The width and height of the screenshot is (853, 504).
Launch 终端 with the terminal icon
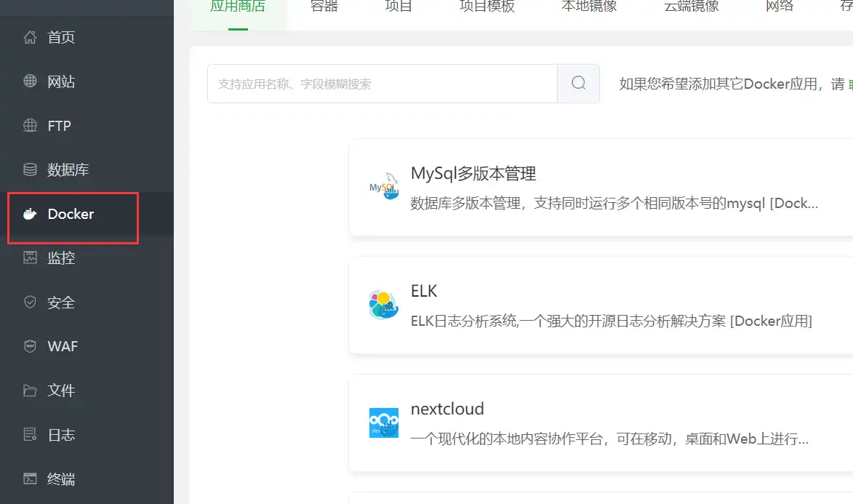pyautogui.click(x=30, y=479)
